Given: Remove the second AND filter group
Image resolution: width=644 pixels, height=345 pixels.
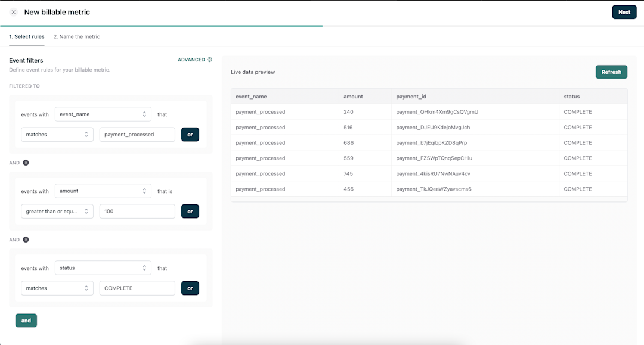Looking at the screenshot, I should pyautogui.click(x=26, y=240).
